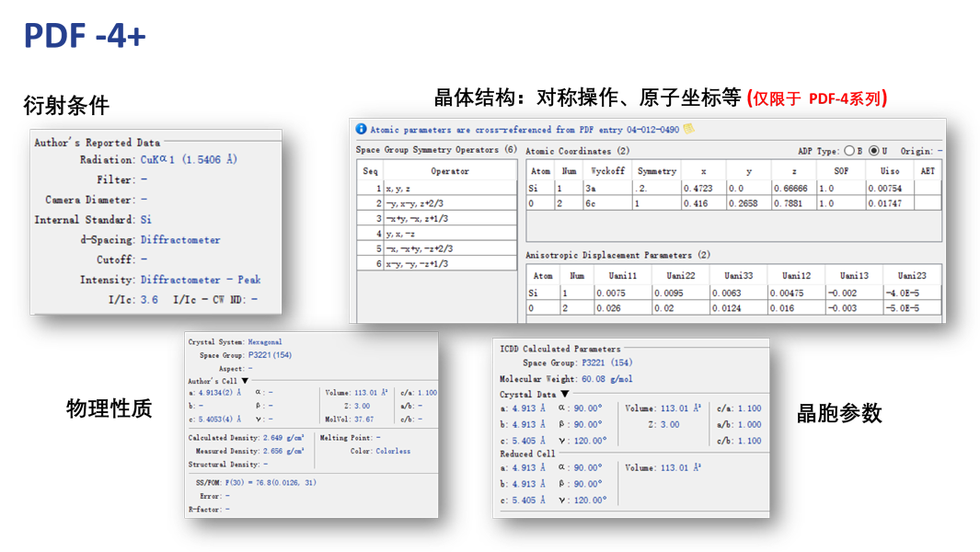Click the SOF column header
Image resolution: width=980 pixels, height=552 pixels.
tap(841, 171)
